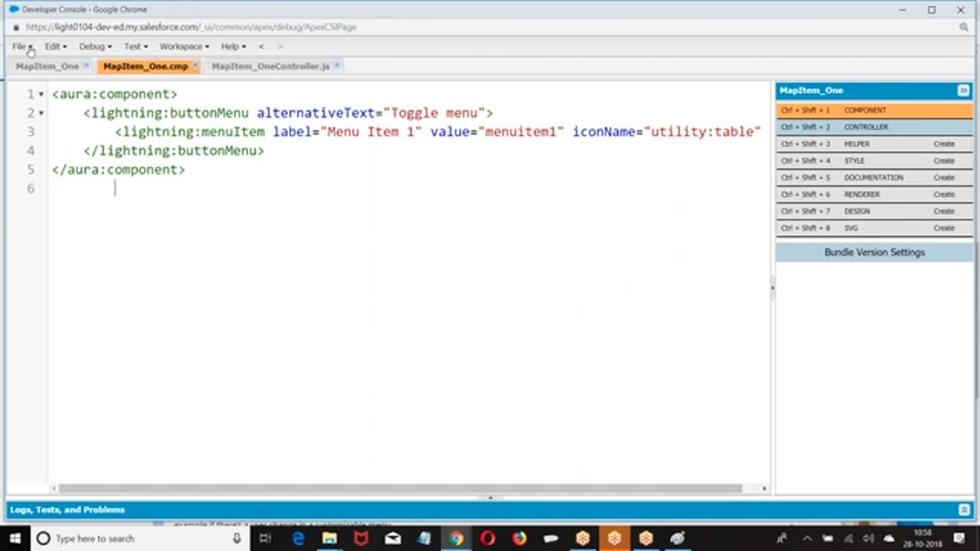Select CONTROLLER in the bundle panel

(x=874, y=127)
